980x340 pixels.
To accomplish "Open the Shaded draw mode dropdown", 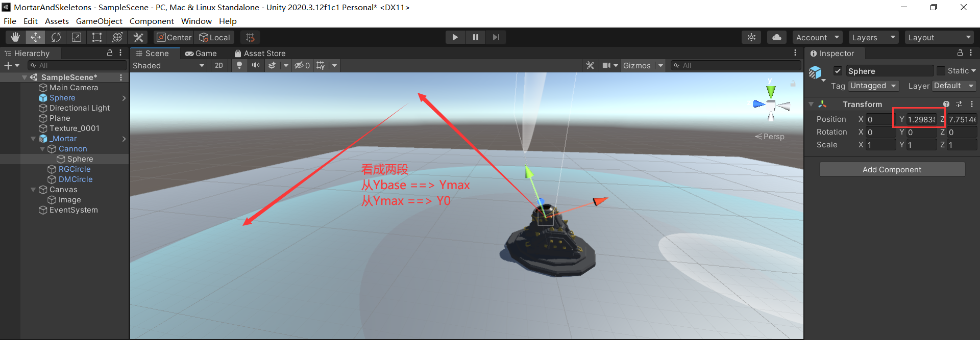I will point(168,65).
